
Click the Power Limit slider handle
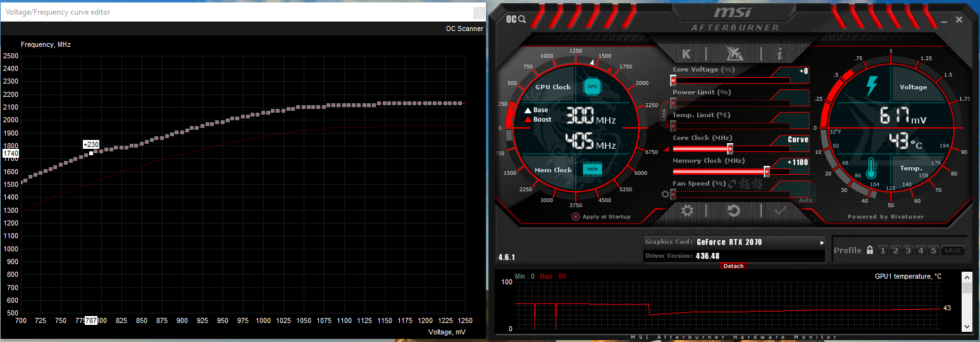coord(673,103)
